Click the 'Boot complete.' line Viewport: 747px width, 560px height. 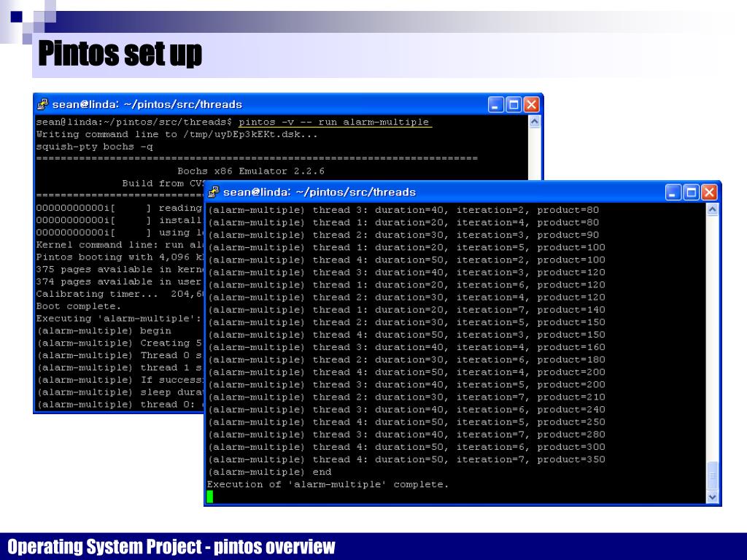[x=79, y=306]
